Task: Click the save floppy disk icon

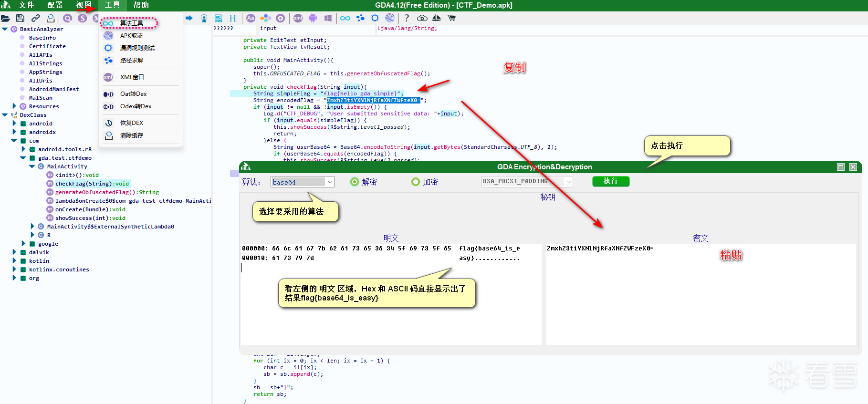Action: click(20, 18)
